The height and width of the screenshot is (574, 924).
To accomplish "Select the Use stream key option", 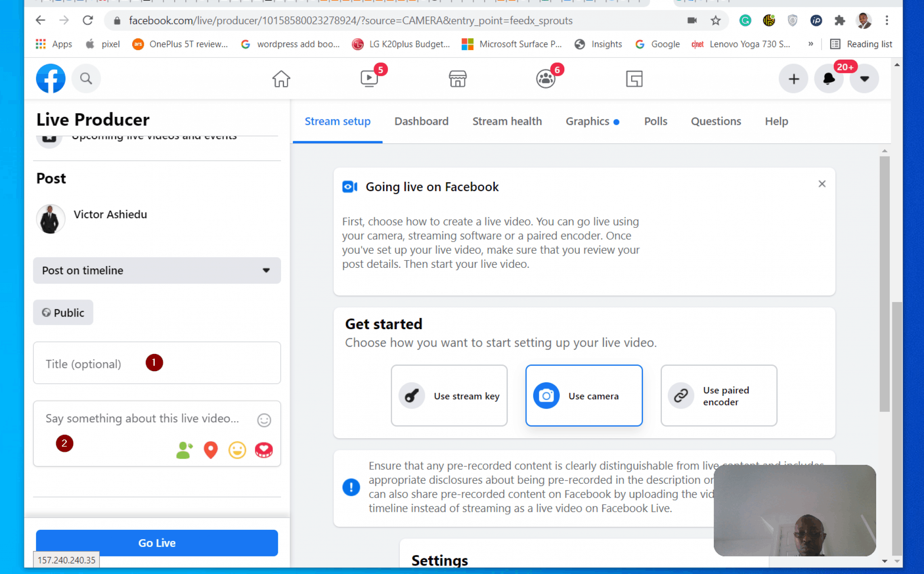I will click(448, 395).
